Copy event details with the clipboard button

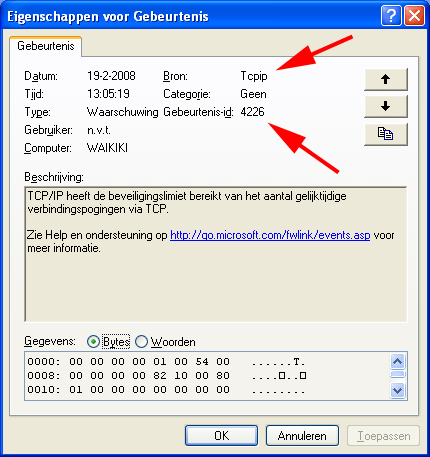(386, 134)
